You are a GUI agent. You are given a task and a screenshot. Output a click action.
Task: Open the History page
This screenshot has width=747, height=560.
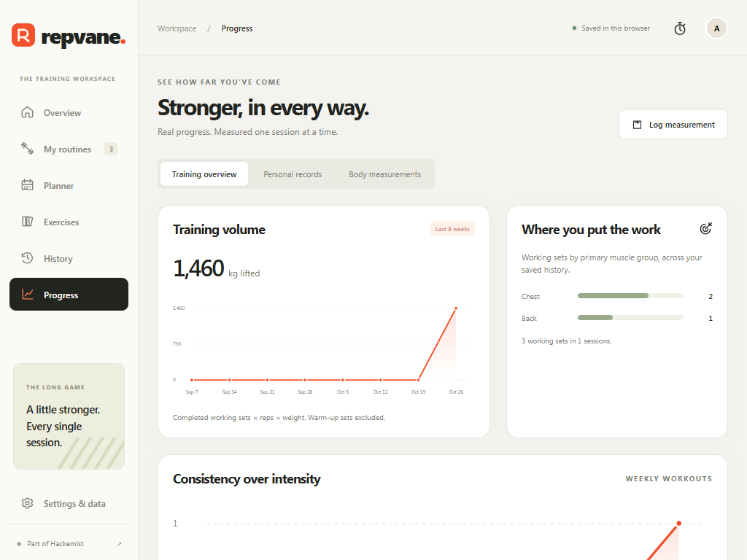(69, 258)
